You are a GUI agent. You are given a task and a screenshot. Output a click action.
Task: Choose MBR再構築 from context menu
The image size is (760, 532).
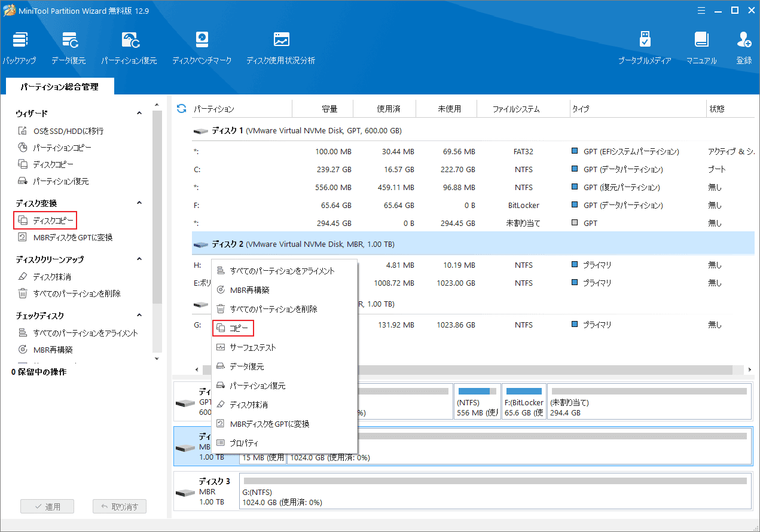pyautogui.click(x=284, y=290)
